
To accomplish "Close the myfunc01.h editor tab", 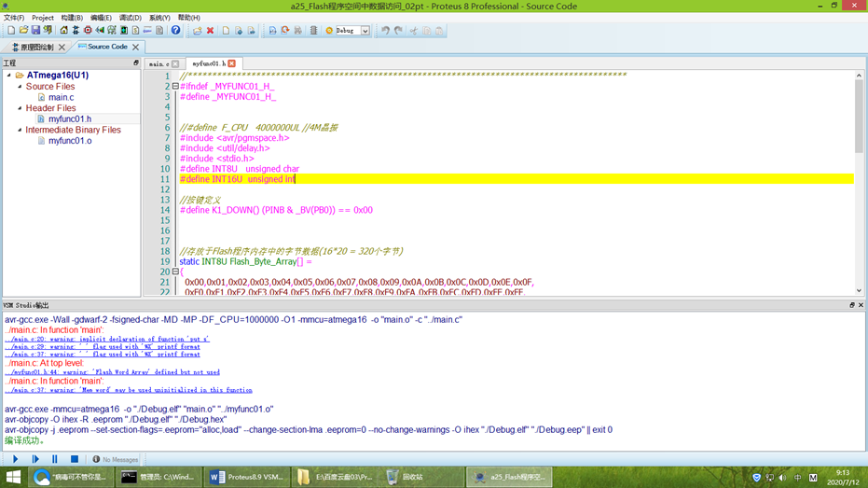I will [x=232, y=63].
